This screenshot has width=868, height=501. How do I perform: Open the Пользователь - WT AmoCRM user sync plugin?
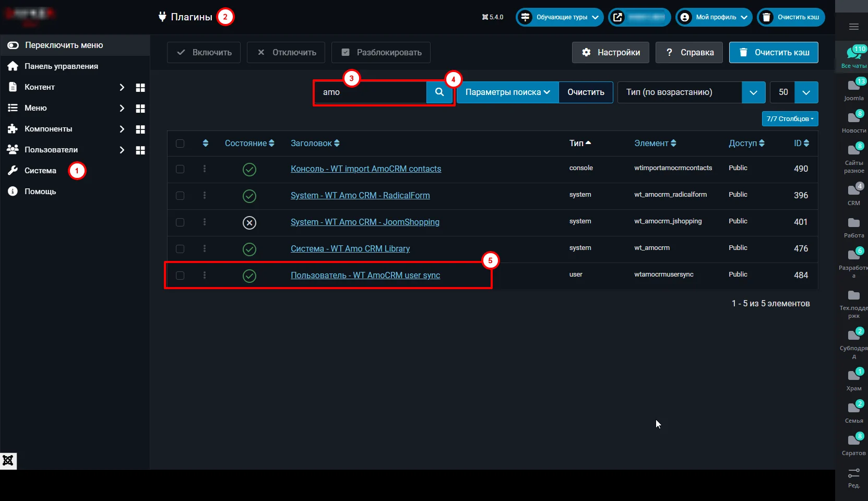(365, 276)
